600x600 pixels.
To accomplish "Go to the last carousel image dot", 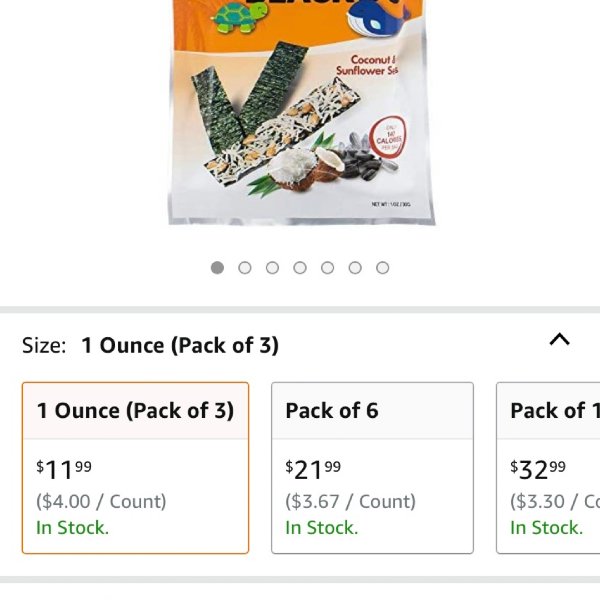I will point(383,268).
